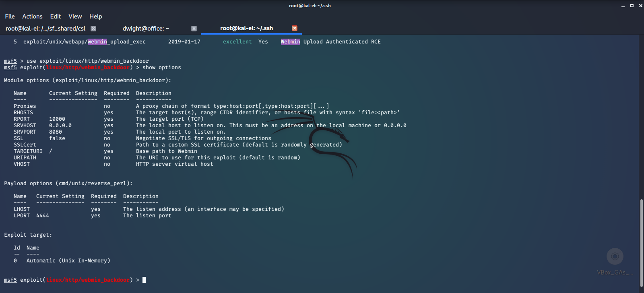Open the Help menu
This screenshot has width=644, height=293.
(x=96, y=17)
